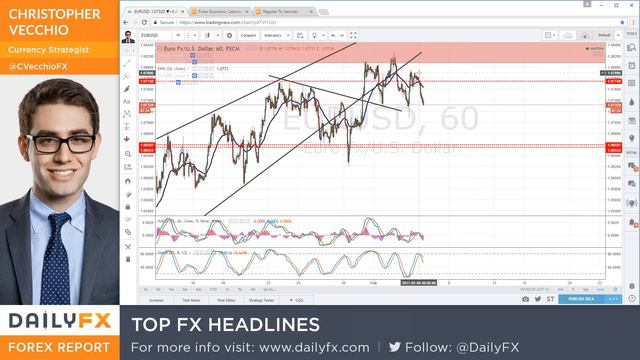Enter fullscreen chart mode
The height and width of the screenshot is (360, 640).
(x=353, y=36)
